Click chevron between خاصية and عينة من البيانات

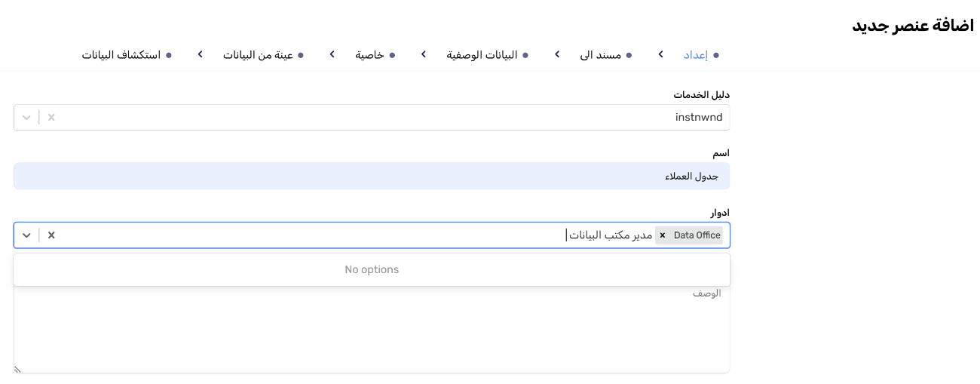[332, 54]
